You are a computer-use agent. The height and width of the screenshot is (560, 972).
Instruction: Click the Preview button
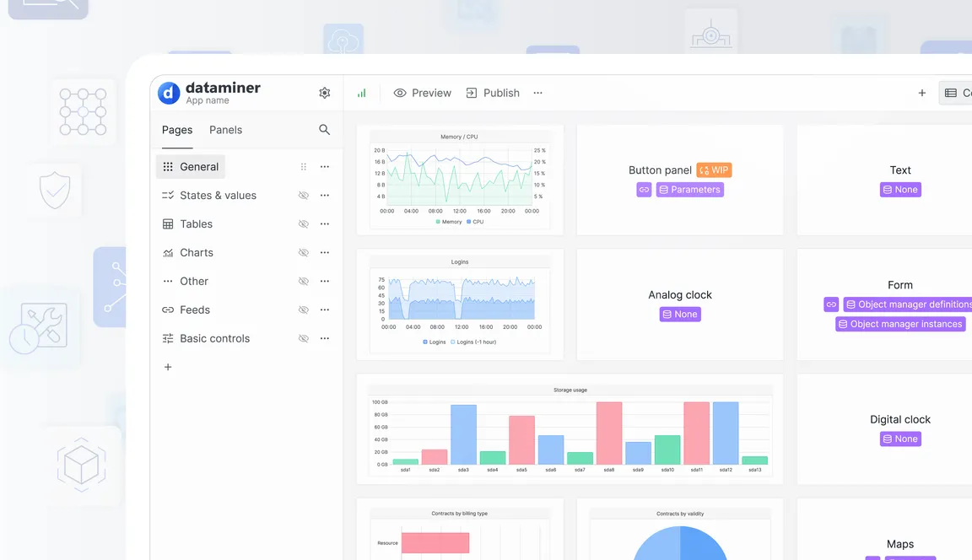(422, 93)
